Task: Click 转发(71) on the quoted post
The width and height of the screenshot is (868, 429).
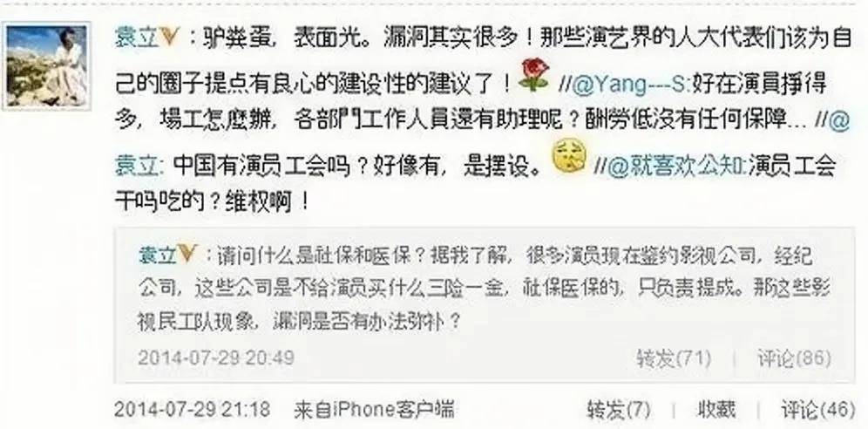Action: (x=673, y=358)
